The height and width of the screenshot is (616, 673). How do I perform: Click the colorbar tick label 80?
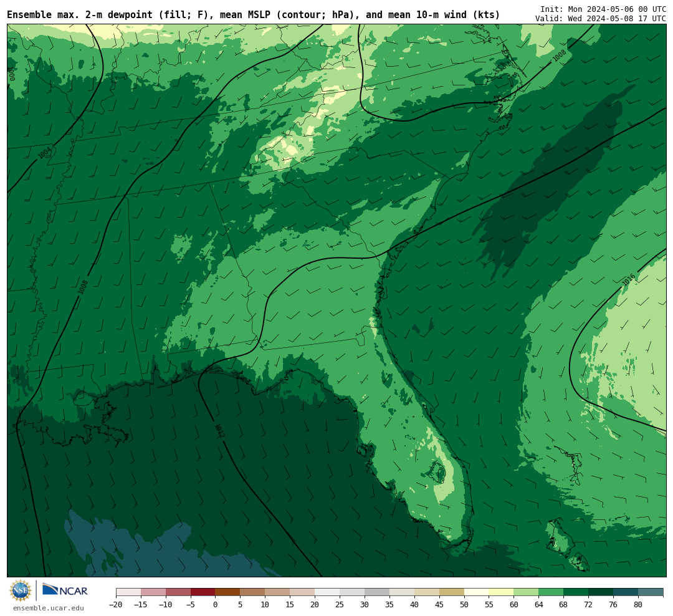tap(638, 605)
